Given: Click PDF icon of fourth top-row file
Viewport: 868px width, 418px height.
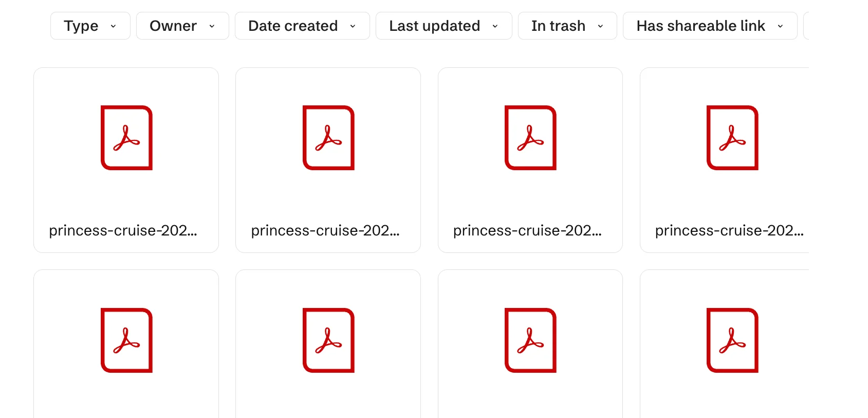Looking at the screenshot, I should click(732, 138).
